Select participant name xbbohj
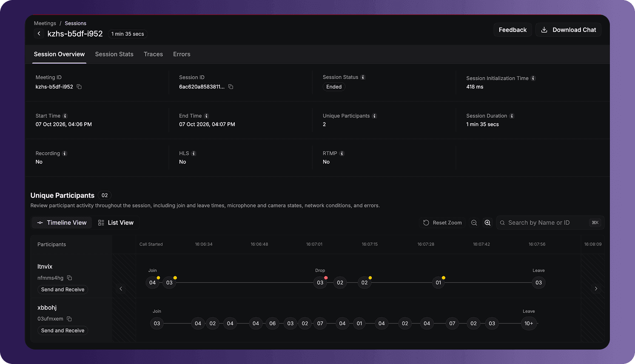Screen dimensions: 635x364 click(x=47, y=307)
